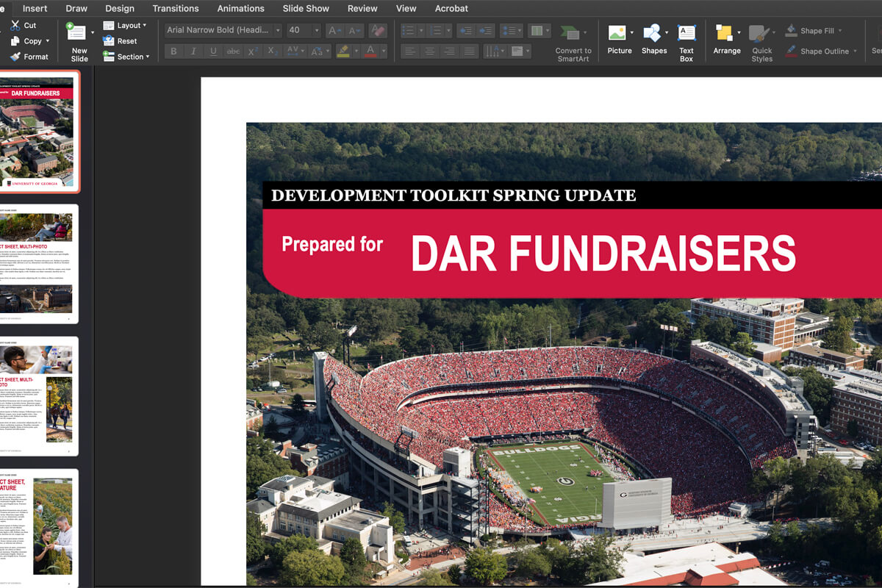Toggle underline formatting
Screen dimensions: 882x588
coord(213,51)
